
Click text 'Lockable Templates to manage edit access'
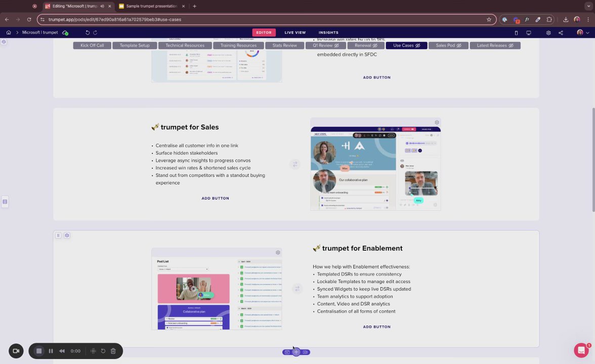[x=363, y=282]
